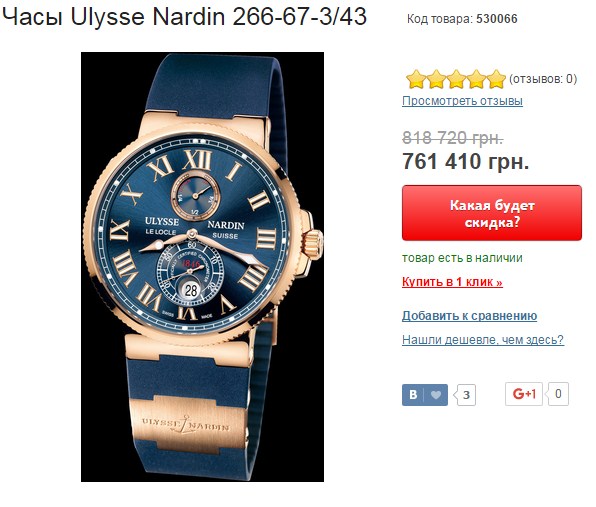Click the third rating star

(456, 79)
